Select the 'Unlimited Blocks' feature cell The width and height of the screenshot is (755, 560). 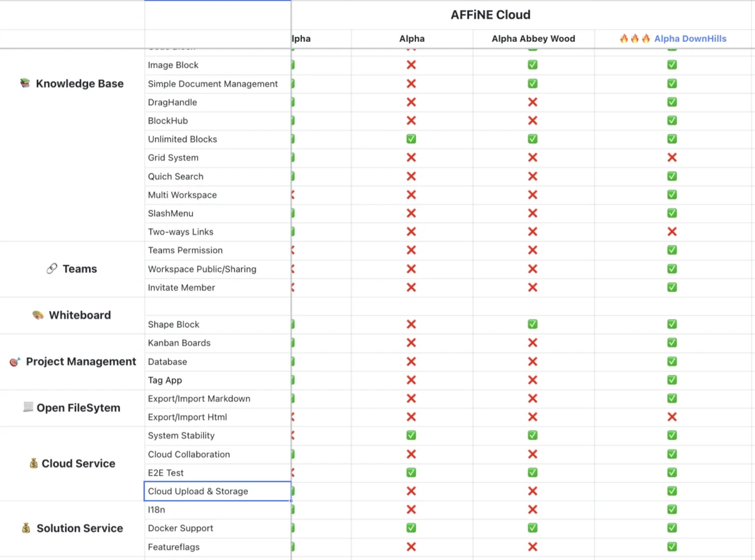(218, 139)
